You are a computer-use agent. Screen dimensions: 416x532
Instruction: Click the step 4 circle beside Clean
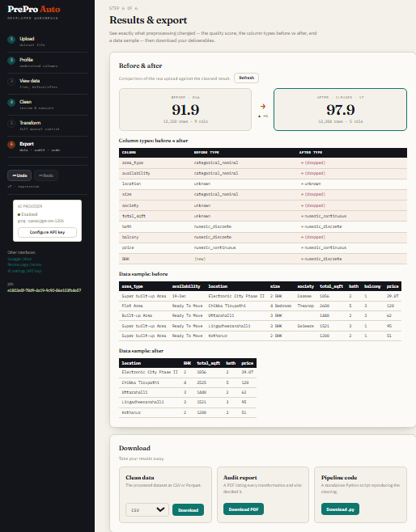(x=11, y=103)
